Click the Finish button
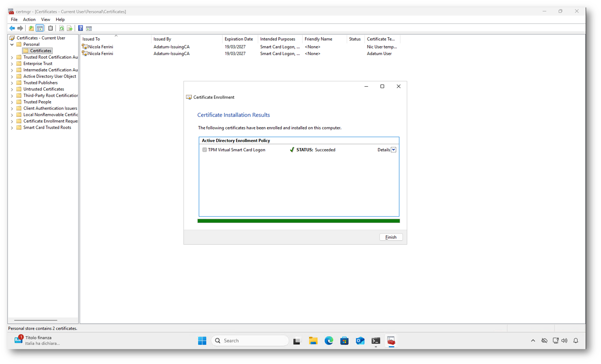This screenshot has height=364, width=601. click(391, 237)
